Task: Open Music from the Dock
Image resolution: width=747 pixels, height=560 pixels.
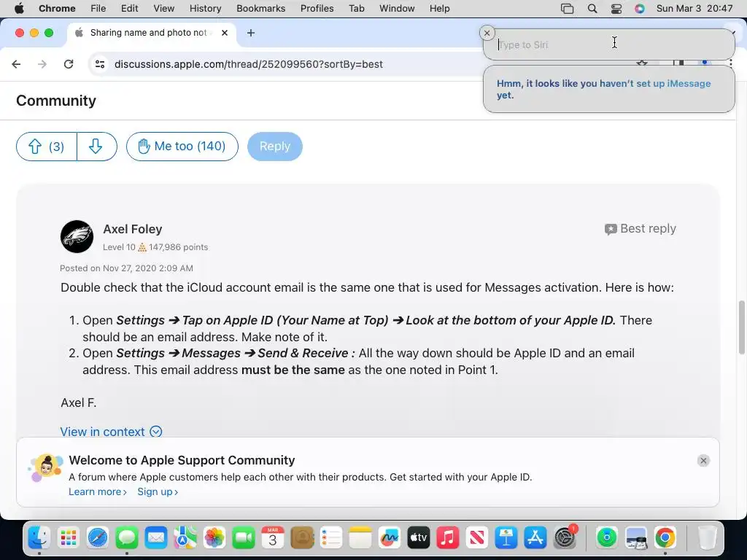Action: click(448, 538)
